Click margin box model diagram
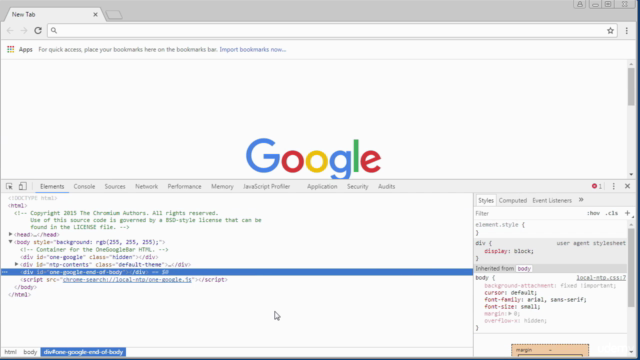 point(550,350)
